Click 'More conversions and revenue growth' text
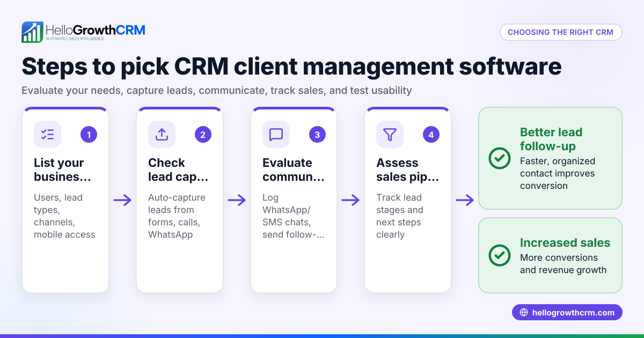 [563, 264]
